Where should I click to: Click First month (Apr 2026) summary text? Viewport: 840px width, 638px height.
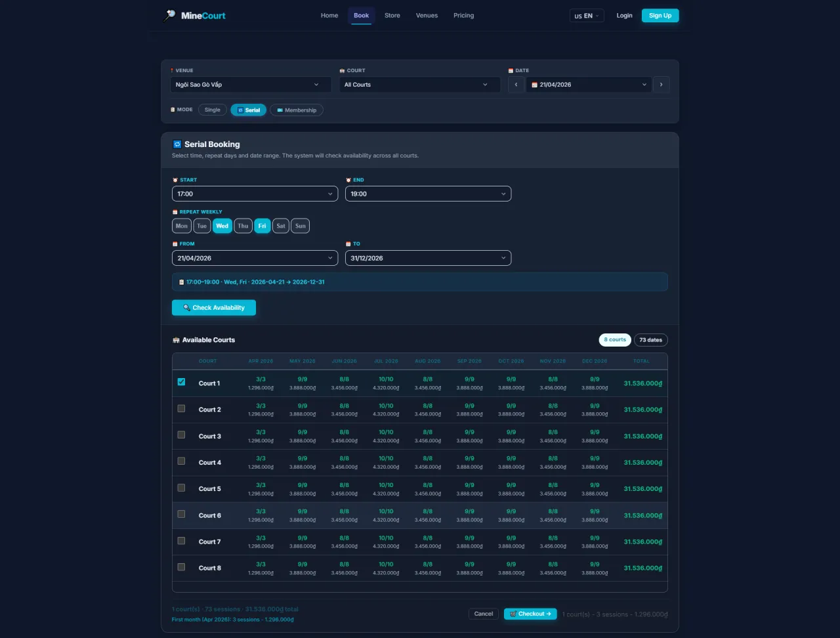point(233,619)
